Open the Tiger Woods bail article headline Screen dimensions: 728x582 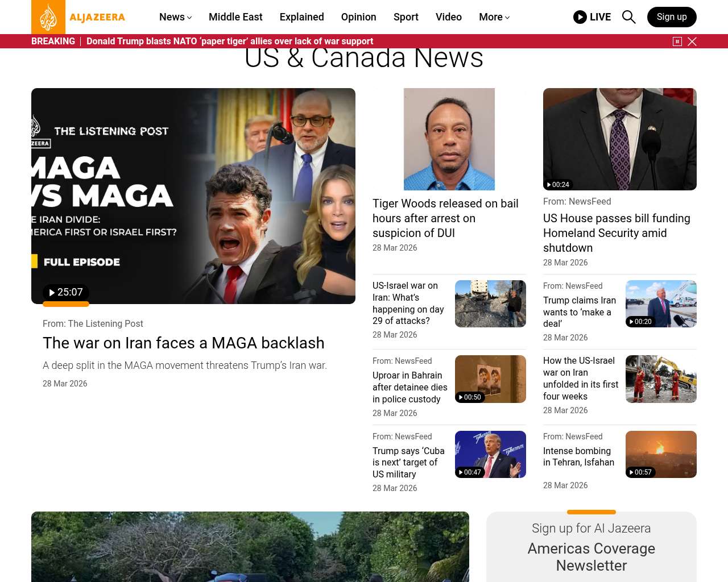point(445,218)
